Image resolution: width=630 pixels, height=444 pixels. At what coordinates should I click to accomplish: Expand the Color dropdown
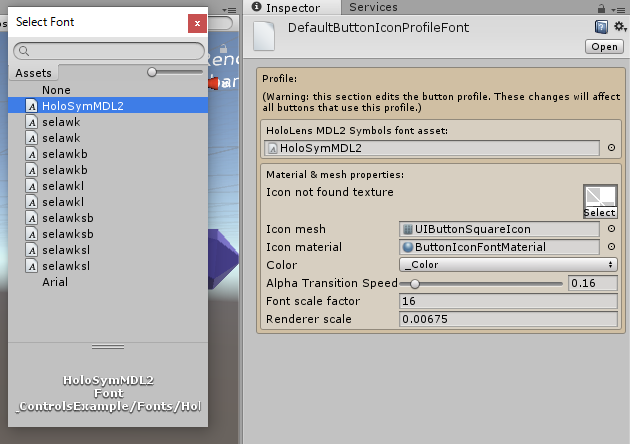click(507, 265)
